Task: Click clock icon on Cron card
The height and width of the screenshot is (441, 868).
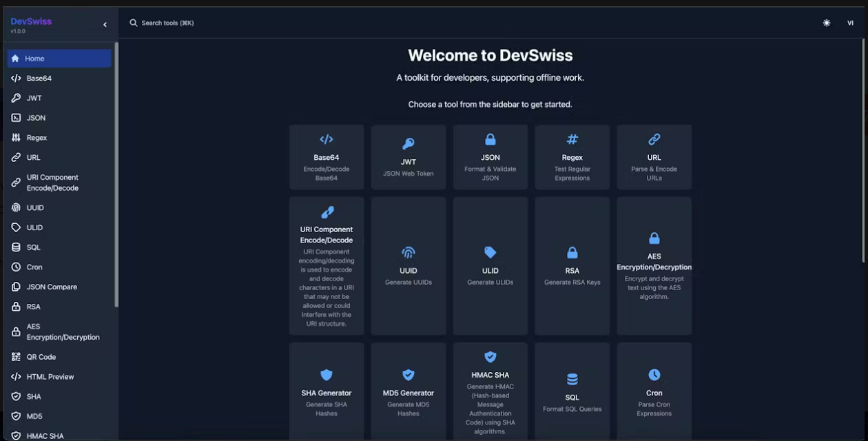Action: (654, 375)
